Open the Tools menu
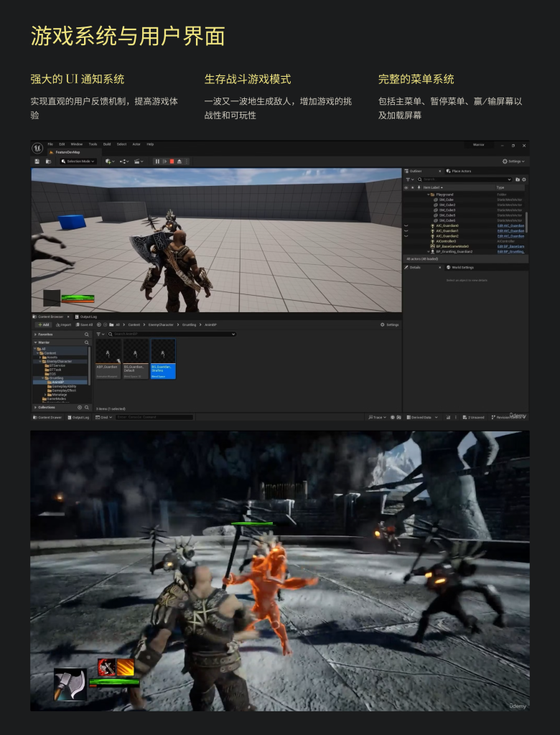The height and width of the screenshot is (735, 560). click(x=93, y=144)
